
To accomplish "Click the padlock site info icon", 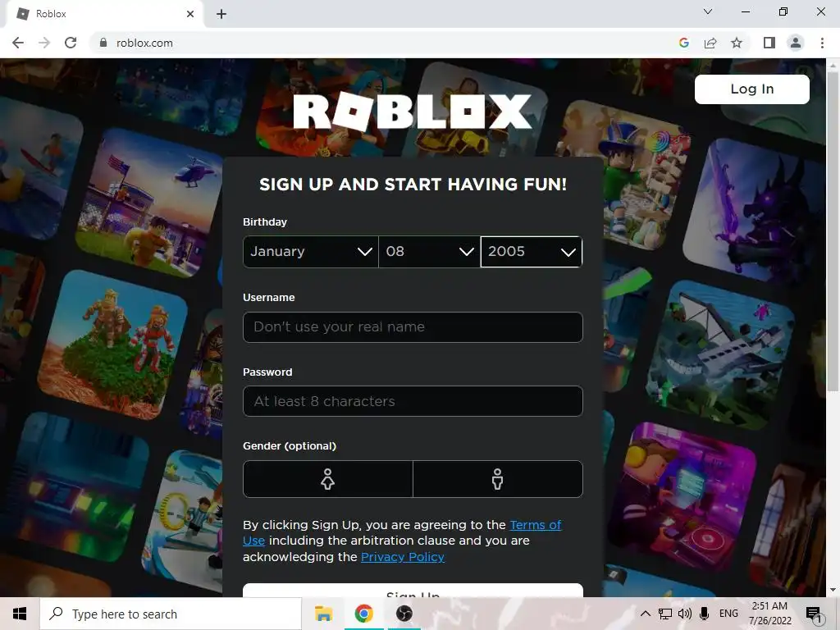I will (x=103, y=43).
